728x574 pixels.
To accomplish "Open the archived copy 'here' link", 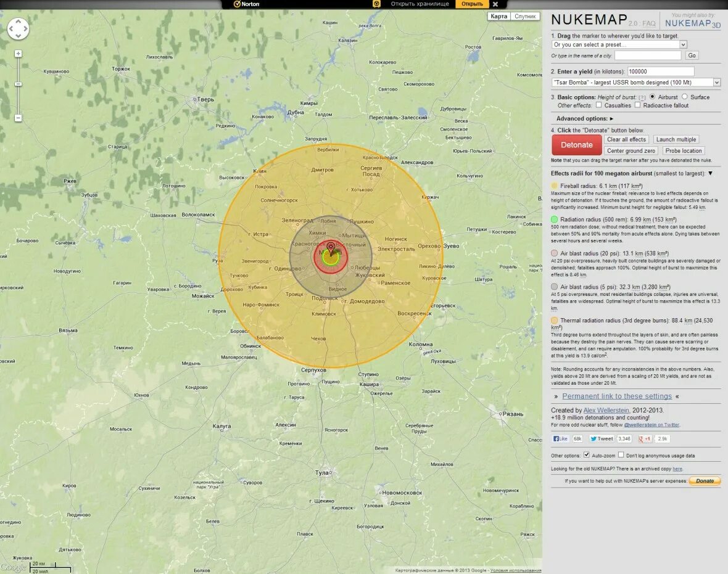I will pyautogui.click(x=677, y=469).
